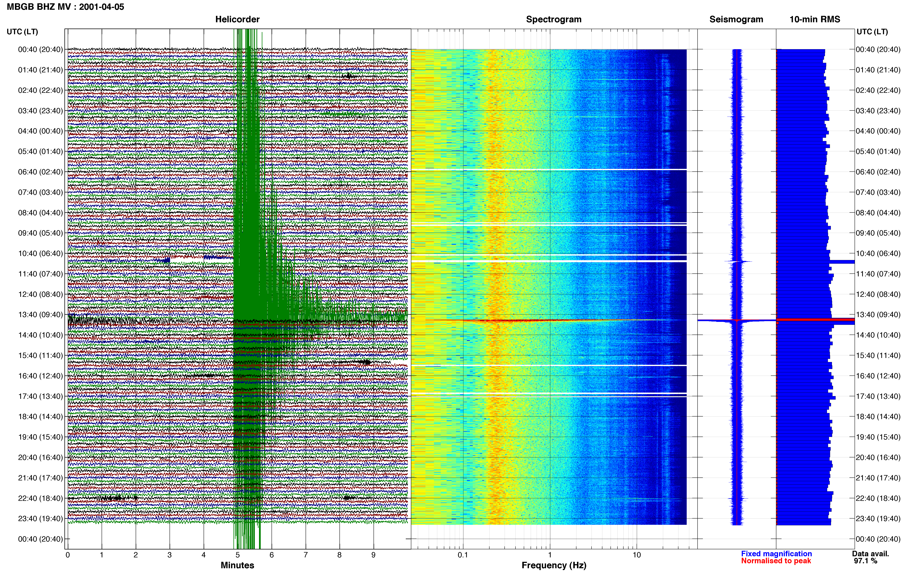This screenshot has height=578, width=924.
Task: Click left time label 04:40 (00:40)
Action: 41,131
